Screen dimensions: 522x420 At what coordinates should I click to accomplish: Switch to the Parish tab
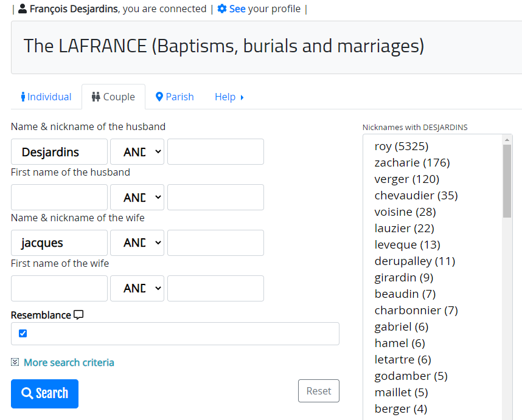[x=175, y=97]
